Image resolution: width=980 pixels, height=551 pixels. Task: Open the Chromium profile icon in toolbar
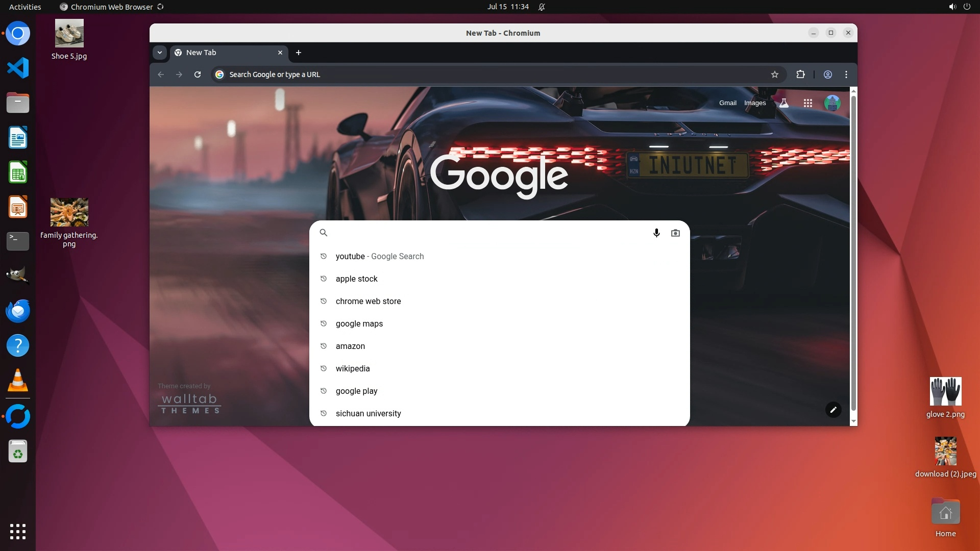828,74
